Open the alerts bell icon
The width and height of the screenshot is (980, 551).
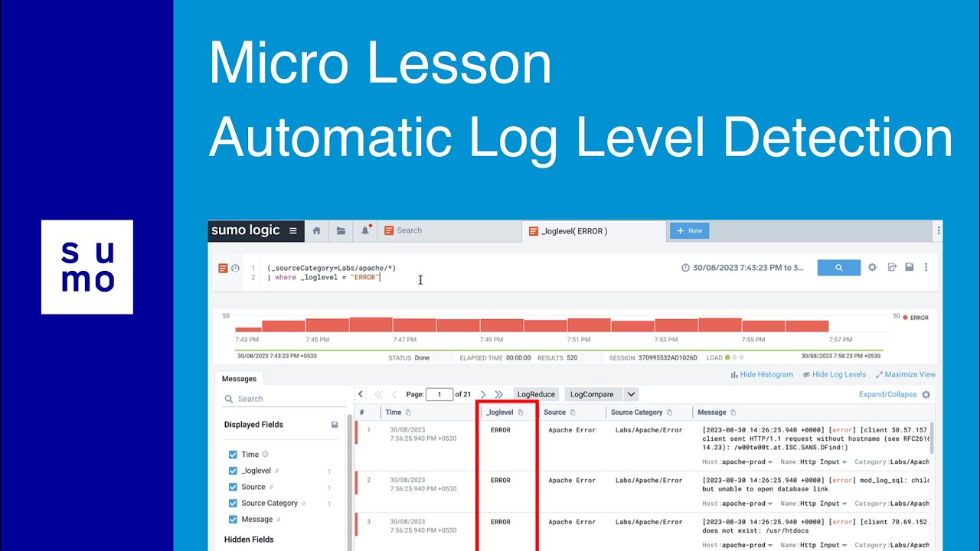(x=365, y=230)
